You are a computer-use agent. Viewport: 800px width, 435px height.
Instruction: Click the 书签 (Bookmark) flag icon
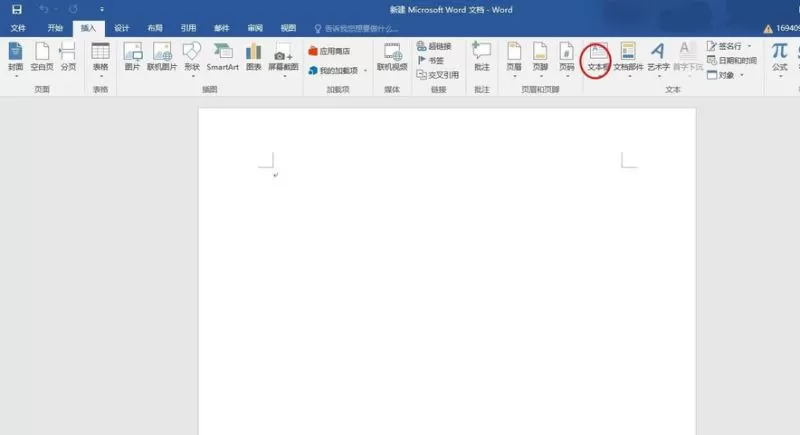click(421, 60)
